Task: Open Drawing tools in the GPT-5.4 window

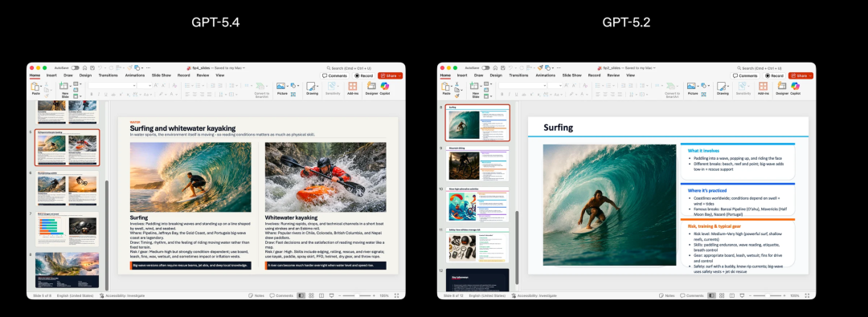Action: coord(311,88)
